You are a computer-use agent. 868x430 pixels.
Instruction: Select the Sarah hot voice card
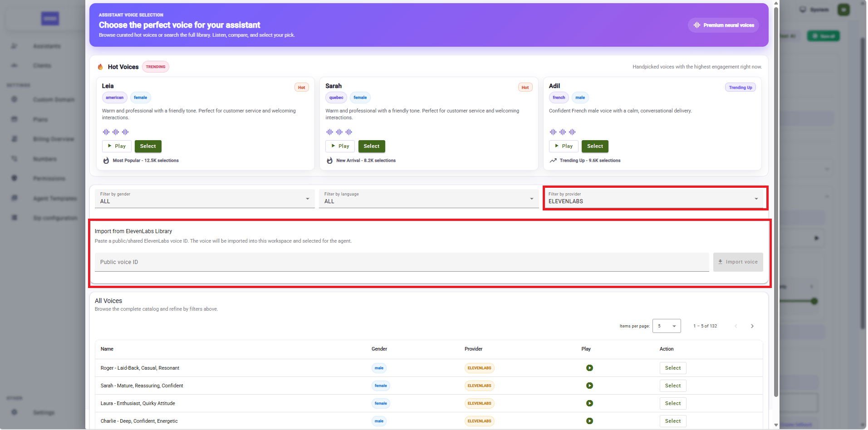(372, 146)
